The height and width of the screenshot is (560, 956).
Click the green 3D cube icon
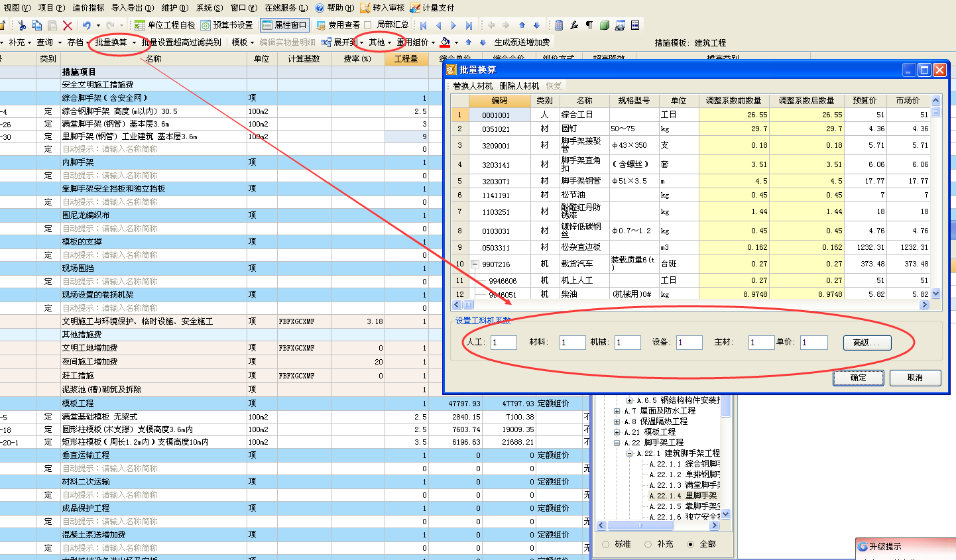605,25
